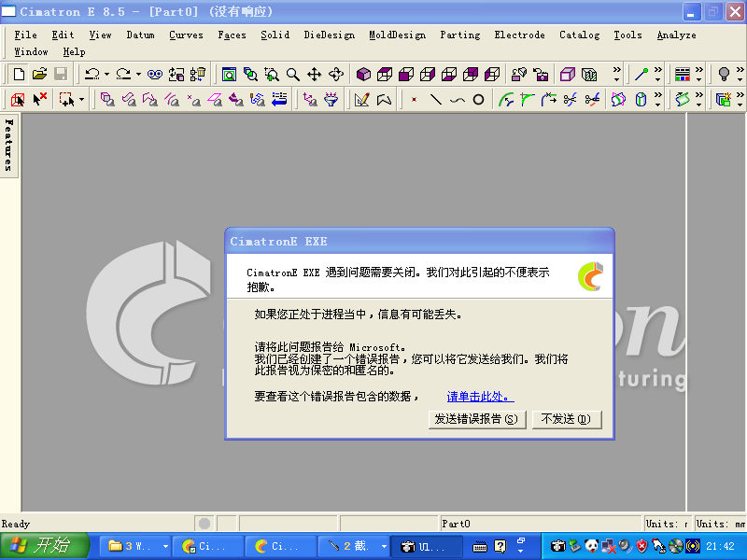747x560 pixels.
Task: Open the Help menu
Action: click(x=74, y=52)
